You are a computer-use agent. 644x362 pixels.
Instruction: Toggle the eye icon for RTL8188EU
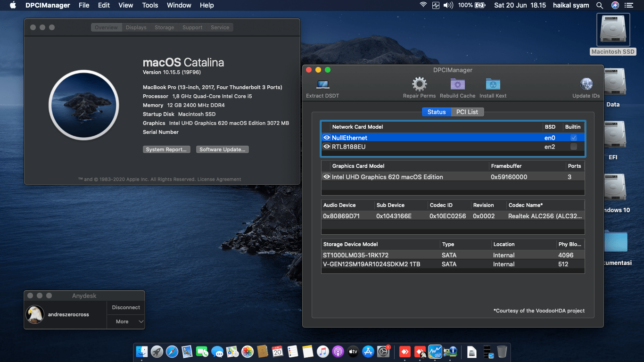(x=327, y=147)
